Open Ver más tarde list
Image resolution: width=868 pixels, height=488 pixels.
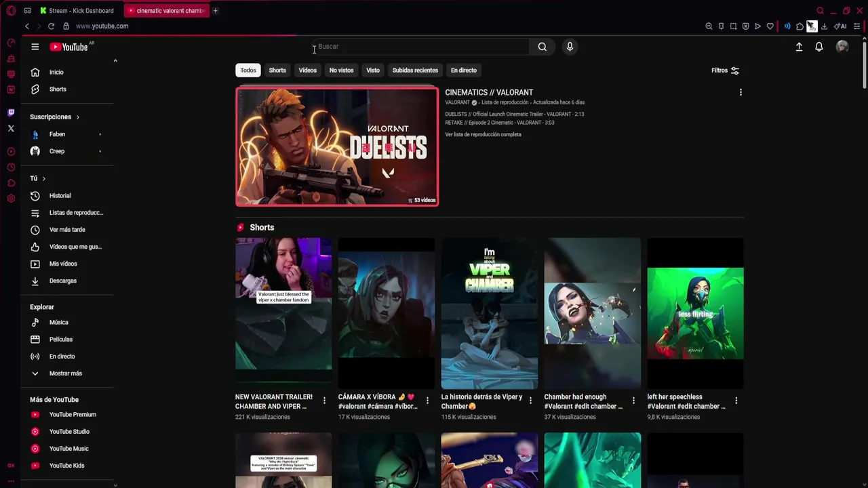(66, 230)
